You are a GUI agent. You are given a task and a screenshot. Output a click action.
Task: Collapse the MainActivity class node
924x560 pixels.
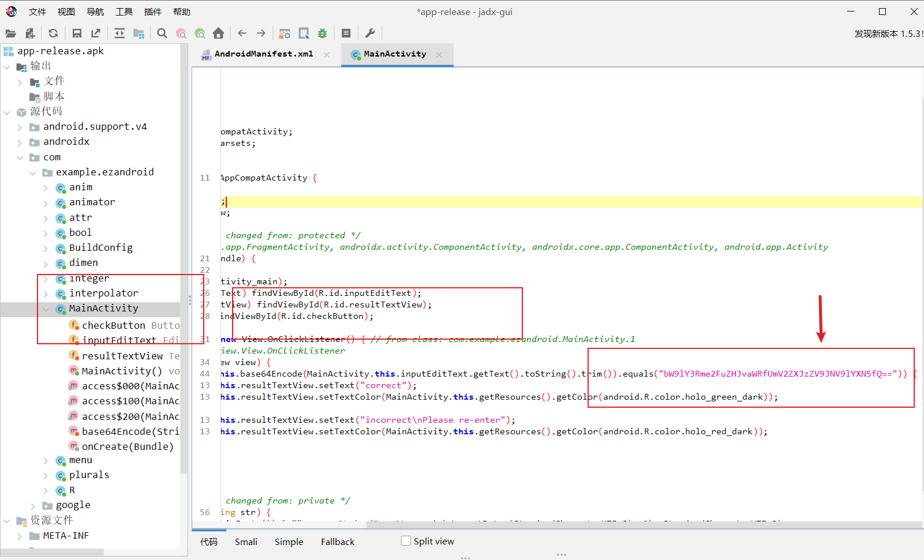pos(46,309)
